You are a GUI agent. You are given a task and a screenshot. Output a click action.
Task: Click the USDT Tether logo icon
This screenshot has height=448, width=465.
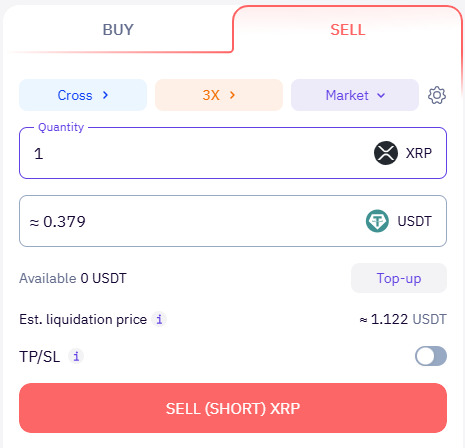(377, 221)
